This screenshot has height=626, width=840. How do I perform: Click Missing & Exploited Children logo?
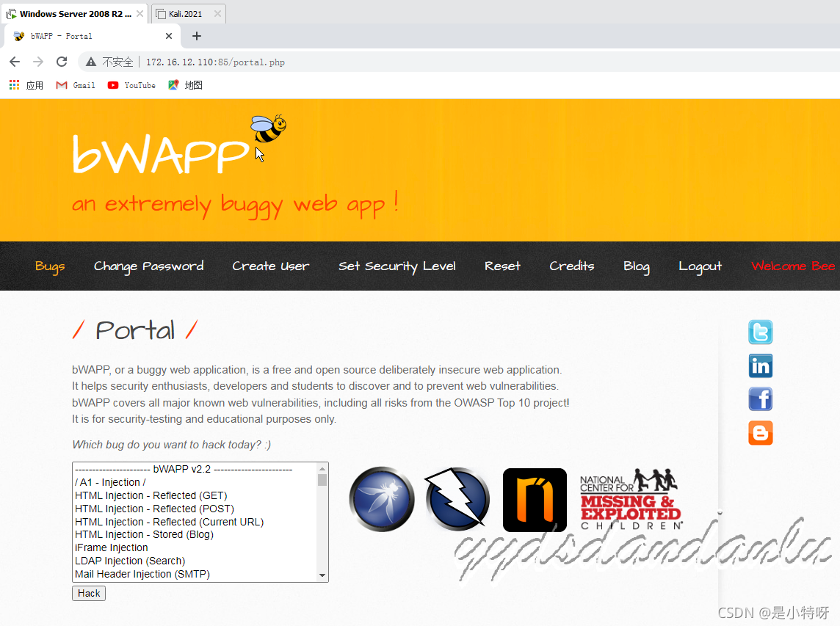tap(631, 499)
